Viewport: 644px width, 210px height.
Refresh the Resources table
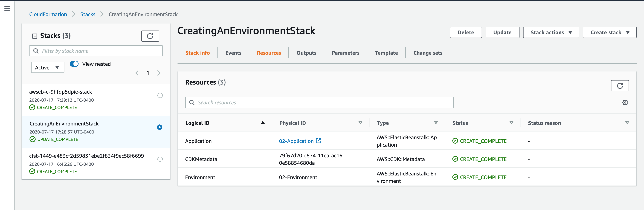(x=620, y=86)
